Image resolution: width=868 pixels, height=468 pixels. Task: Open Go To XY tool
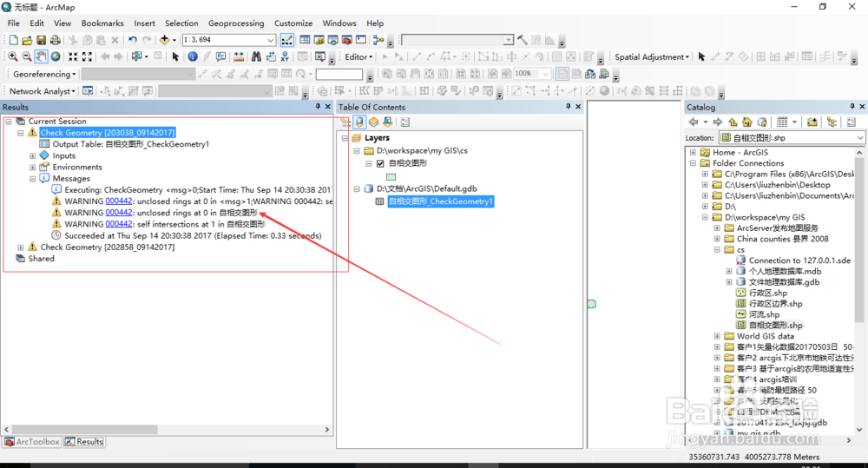click(285, 56)
